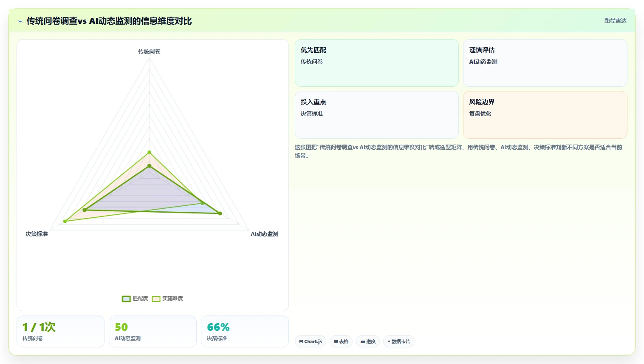The height and width of the screenshot is (364, 644).
Task: Click the description paragraph starting 这张图把
Action: tap(458, 151)
